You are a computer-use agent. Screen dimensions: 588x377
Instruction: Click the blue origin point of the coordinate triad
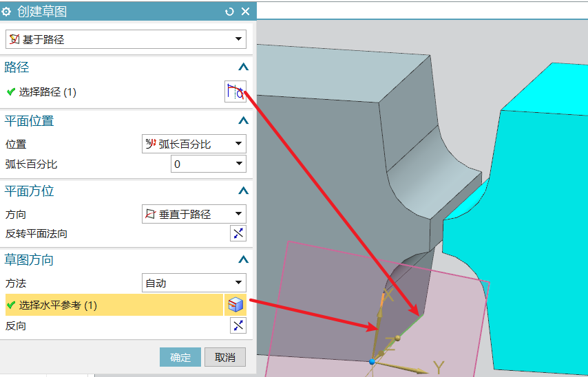click(372, 361)
